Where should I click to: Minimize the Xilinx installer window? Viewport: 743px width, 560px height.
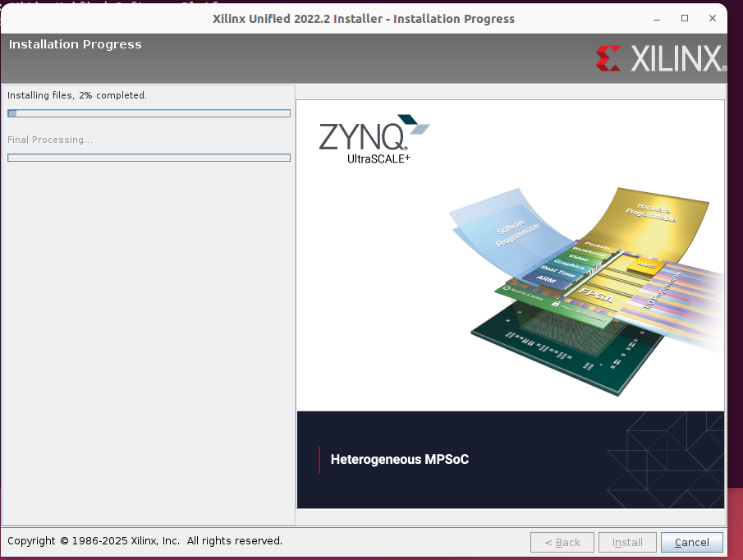pyautogui.click(x=657, y=19)
